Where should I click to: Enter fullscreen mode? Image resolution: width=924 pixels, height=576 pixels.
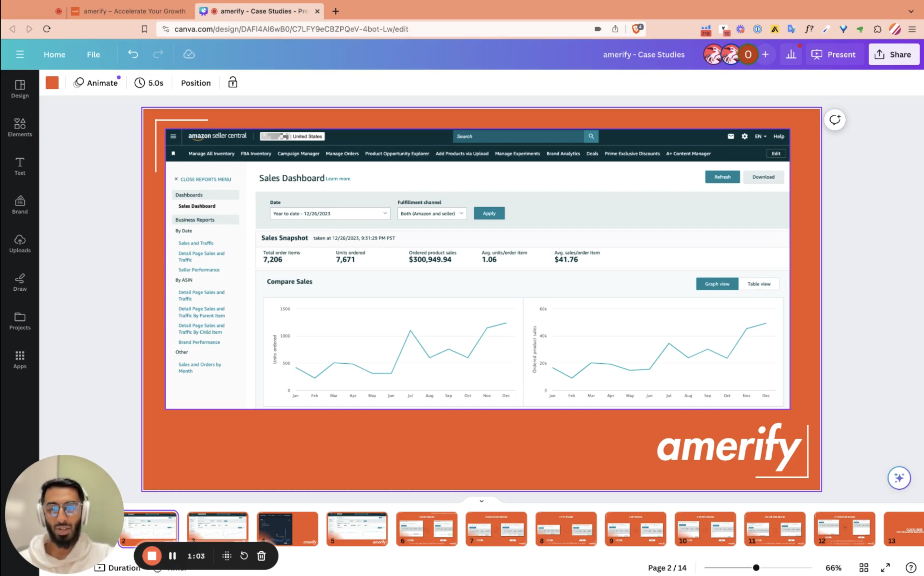pos(885,568)
